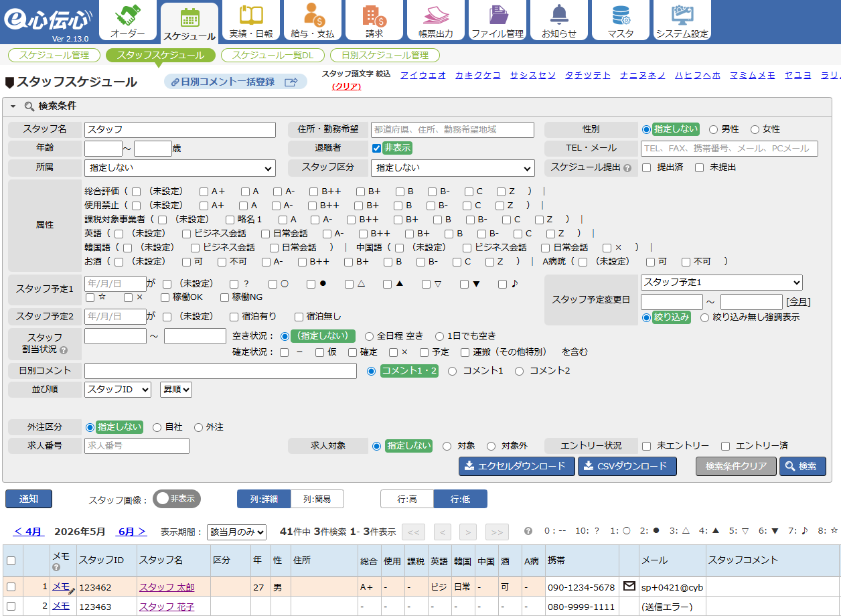Click the magnifier icon by 検索条件
Screen dimensions: 841x616
[29, 106]
